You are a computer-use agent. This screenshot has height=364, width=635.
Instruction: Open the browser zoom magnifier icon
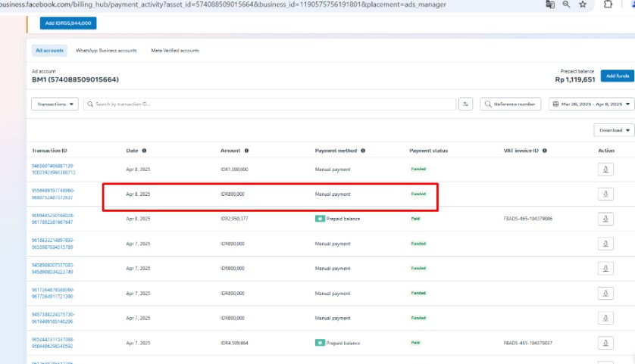point(566,5)
